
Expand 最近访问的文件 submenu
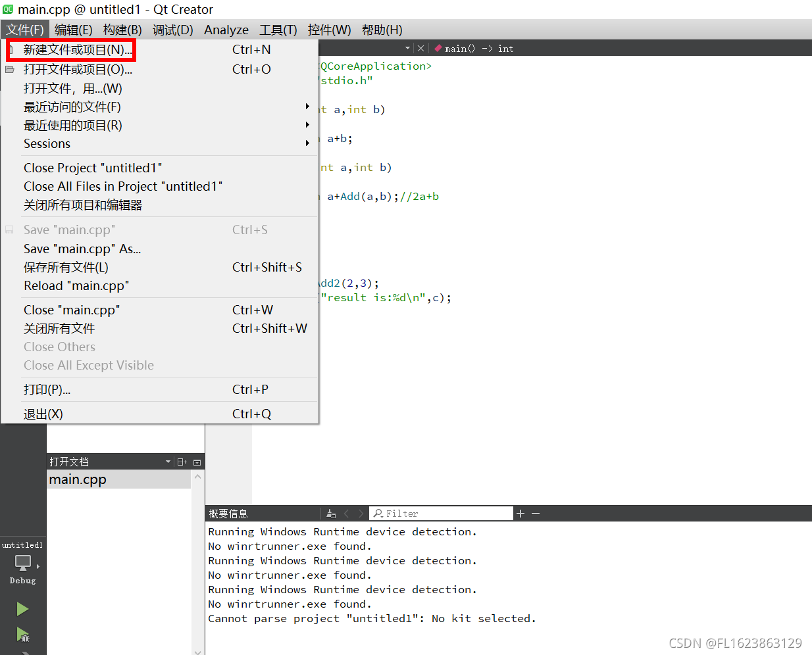307,107
